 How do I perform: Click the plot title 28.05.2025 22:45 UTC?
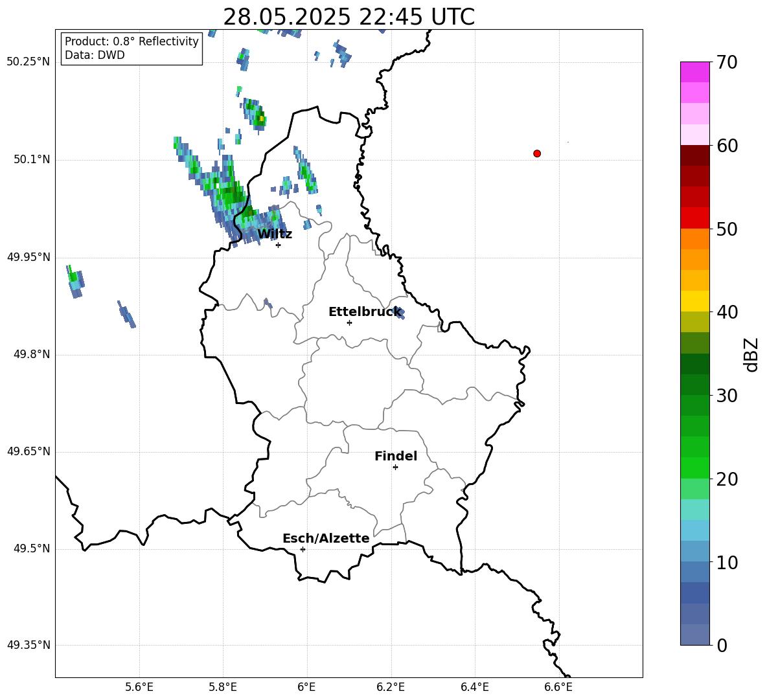[x=349, y=17]
